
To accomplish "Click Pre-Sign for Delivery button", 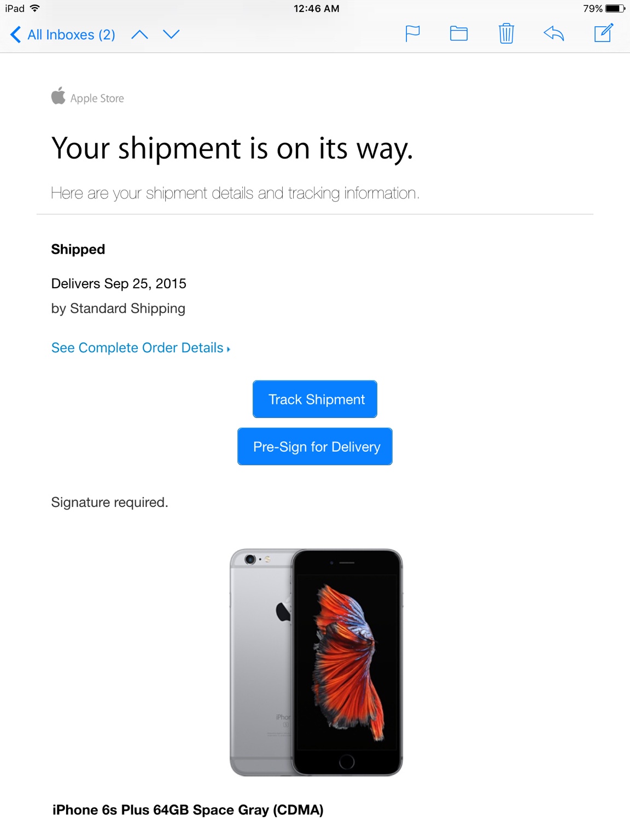I will [x=315, y=447].
